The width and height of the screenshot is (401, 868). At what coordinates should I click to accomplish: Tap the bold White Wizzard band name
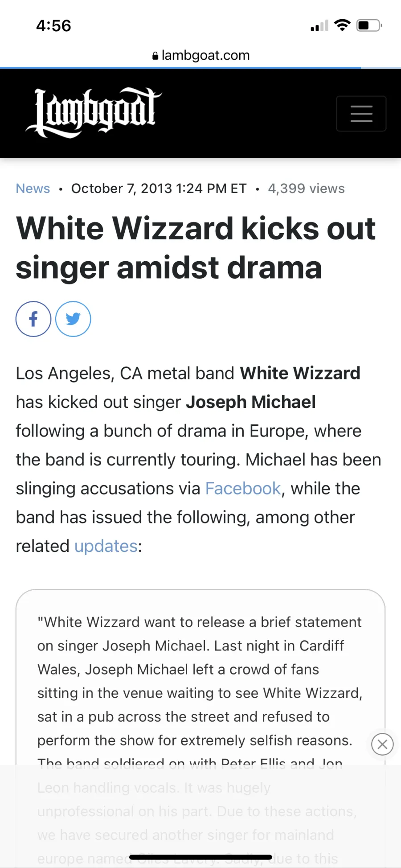coord(300,373)
